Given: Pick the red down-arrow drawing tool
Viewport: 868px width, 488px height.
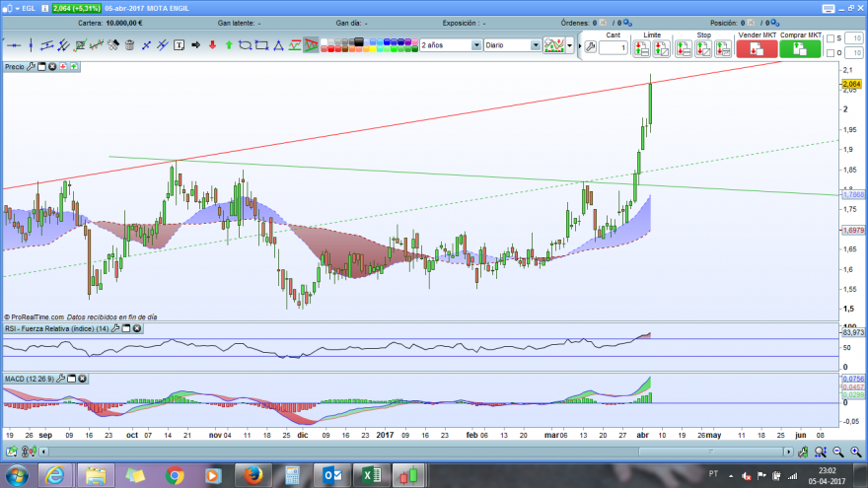Looking at the screenshot, I should tap(212, 45).
